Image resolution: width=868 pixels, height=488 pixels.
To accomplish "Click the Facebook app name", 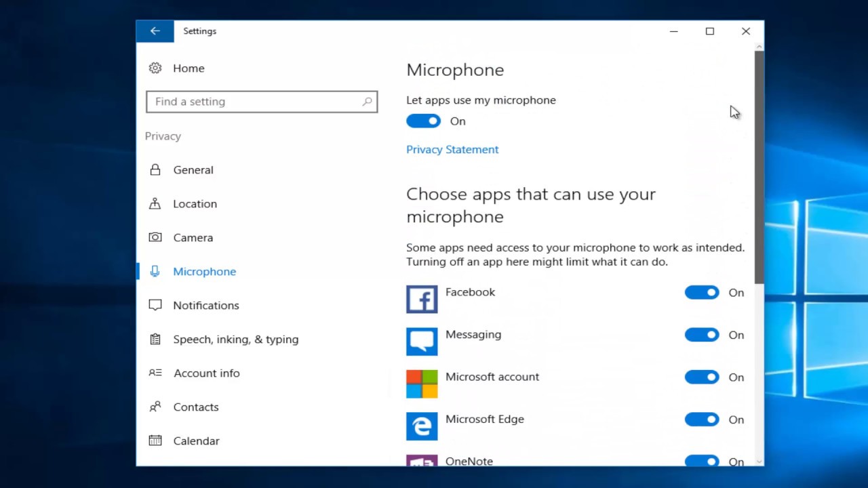I will pos(470,292).
